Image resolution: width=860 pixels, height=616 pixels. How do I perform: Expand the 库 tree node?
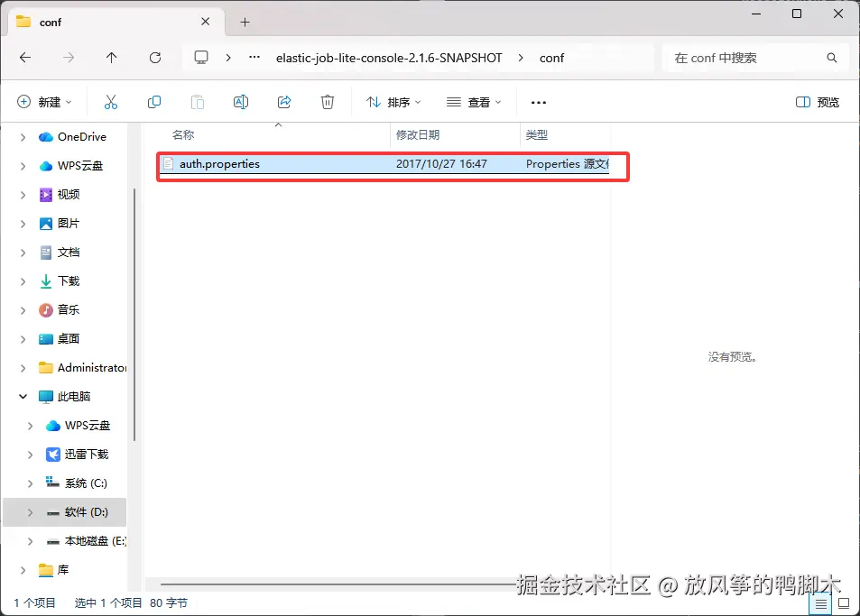(23, 570)
